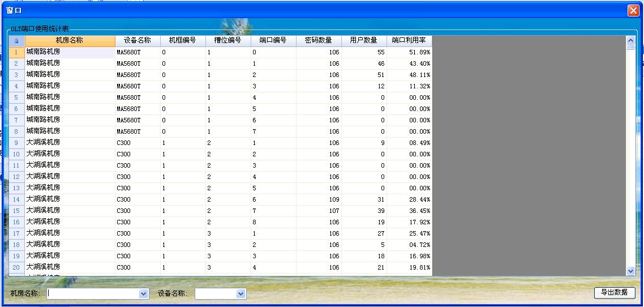Viewport: 644px width, 307px height.
Task: Select row header number 14
Action: point(16,199)
